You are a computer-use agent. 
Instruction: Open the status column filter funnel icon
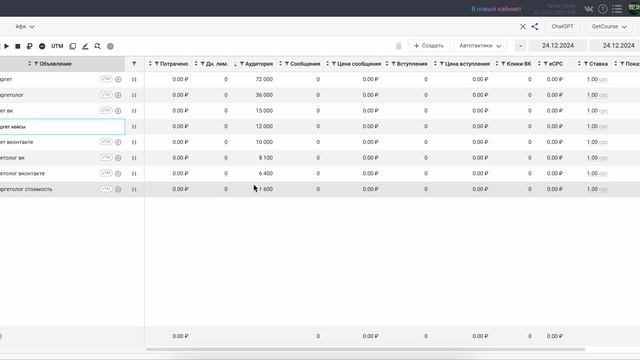(134, 64)
